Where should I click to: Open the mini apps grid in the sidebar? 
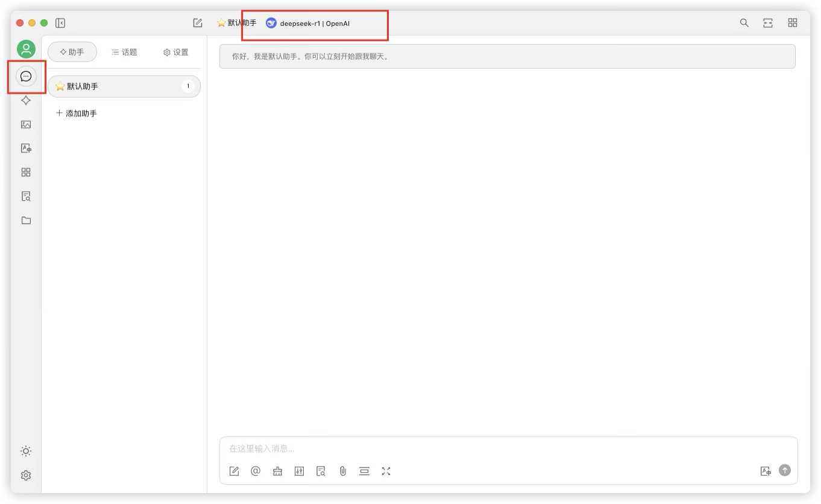click(26, 172)
